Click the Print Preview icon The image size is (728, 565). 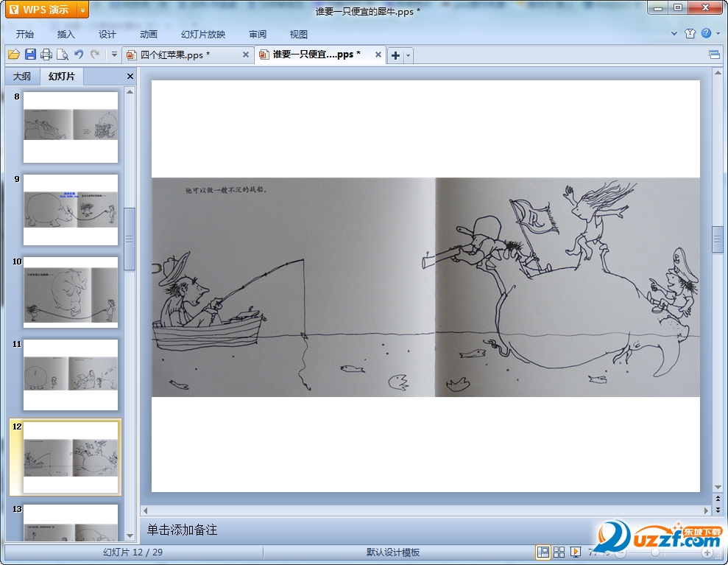[x=63, y=55]
